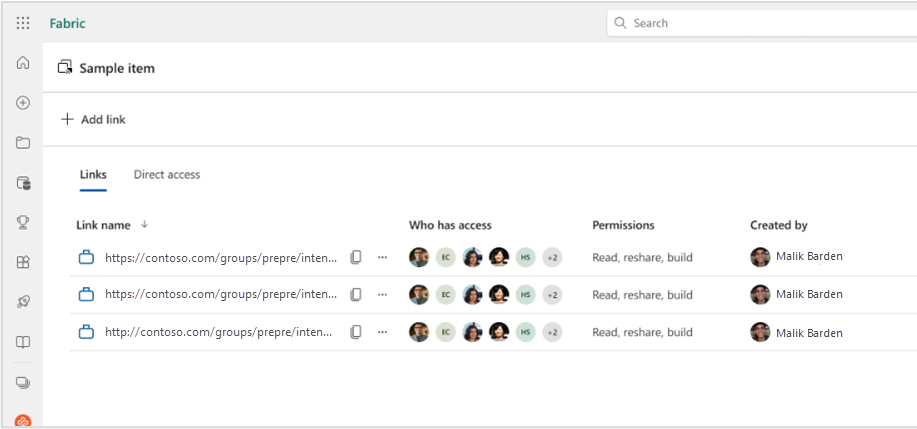Open the trophy Metrics icon in sidebar

23,223
